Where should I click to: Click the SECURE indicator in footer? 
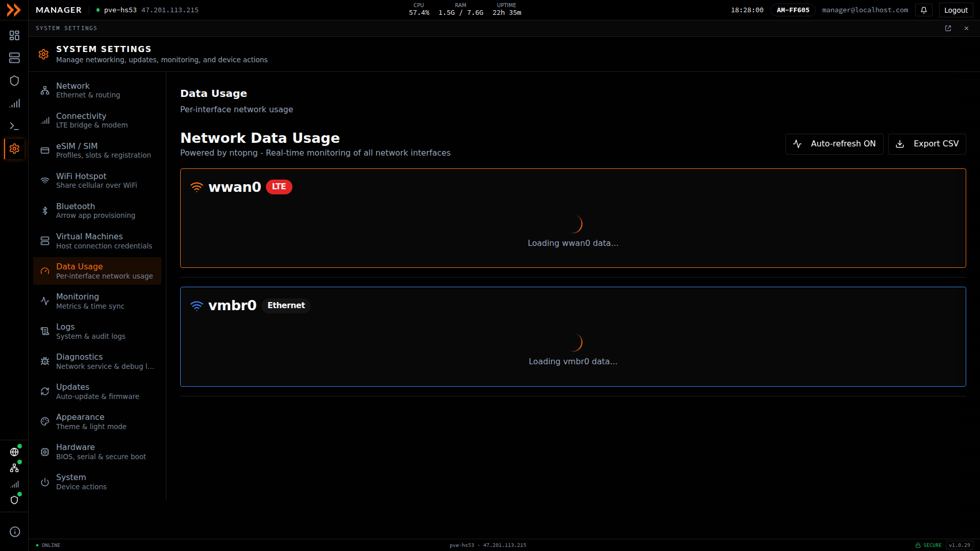point(928,545)
